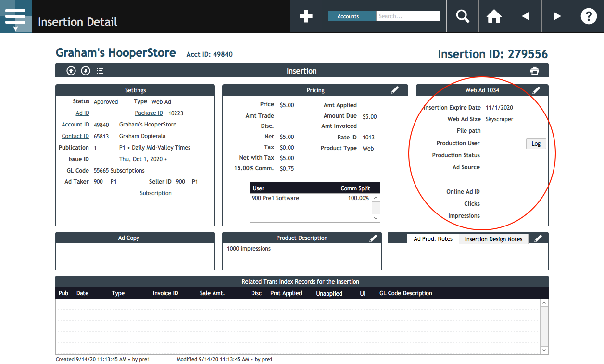Navigate back with the left arrow
604x364 pixels.
click(x=526, y=16)
